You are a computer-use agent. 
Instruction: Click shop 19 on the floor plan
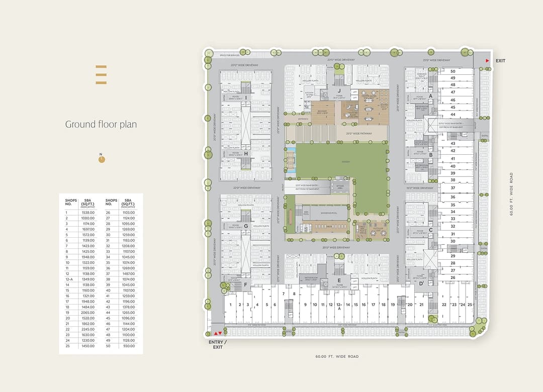pos(393,305)
